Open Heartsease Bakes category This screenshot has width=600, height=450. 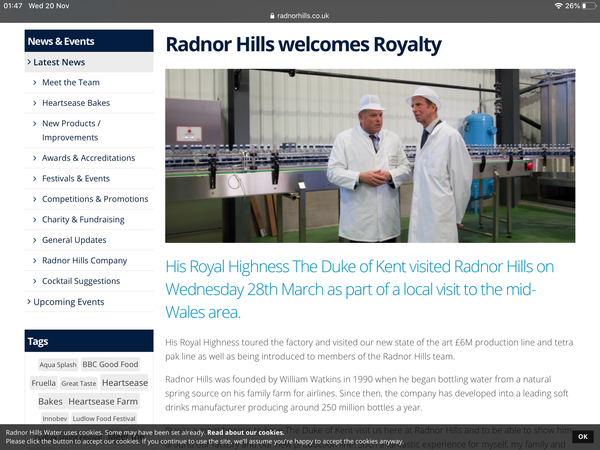76,103
